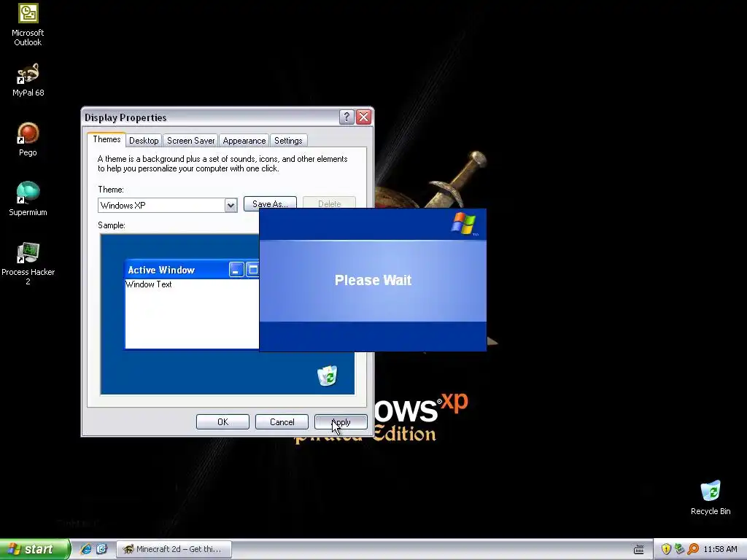Switch to the Desktop tab
The height and width of the screenshot is (560, 747).
pos(144,141)
